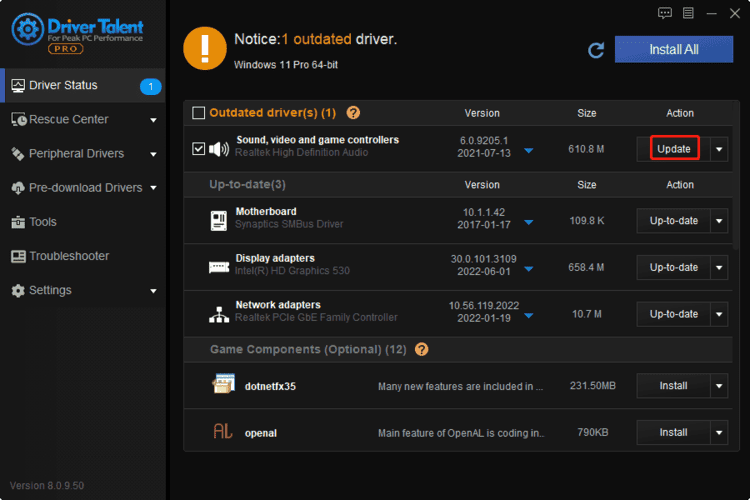Open Pre-download Drivers section
This screenshot has height=500, width=750.
(x=83, y=188)
